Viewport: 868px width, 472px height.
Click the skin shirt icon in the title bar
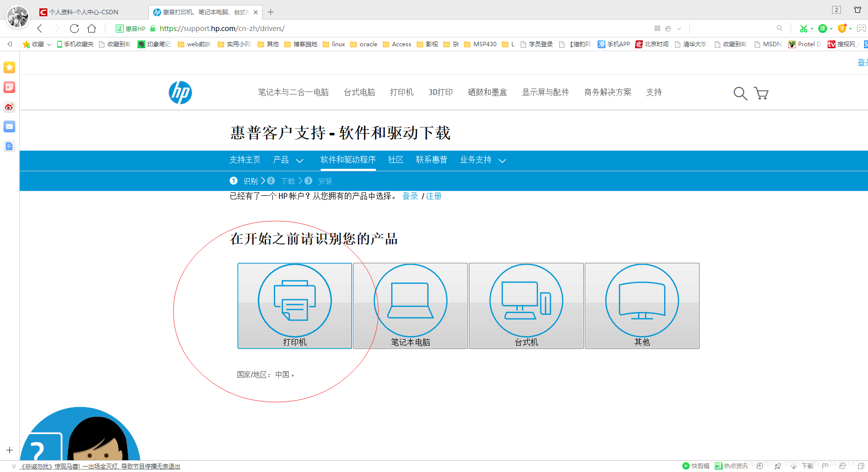[858, 10]
